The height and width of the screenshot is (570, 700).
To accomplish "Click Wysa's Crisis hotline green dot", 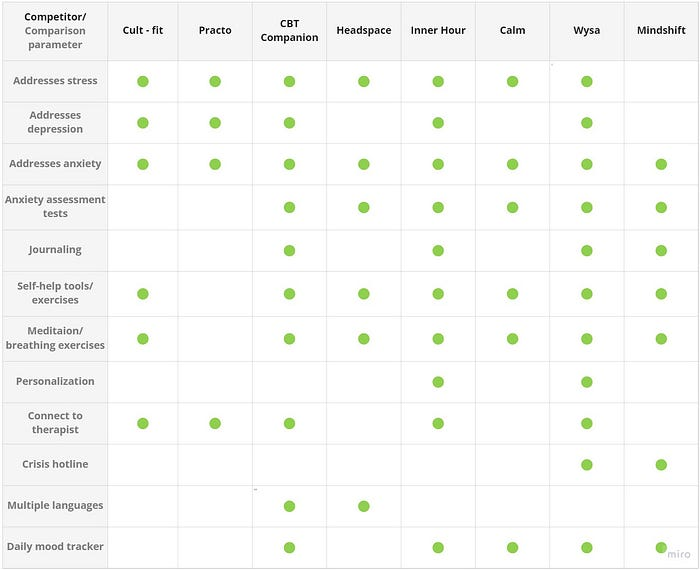I will click(x=587, y=465).
